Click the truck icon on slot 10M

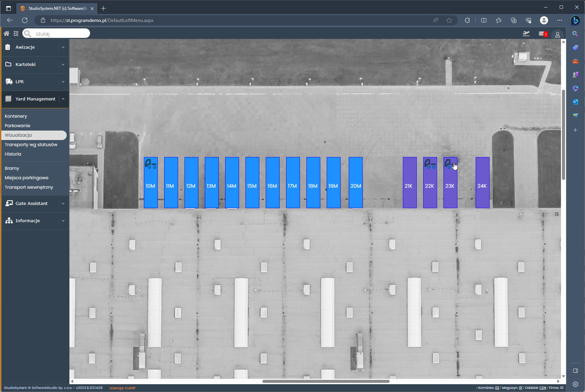(x=151, y=164)
